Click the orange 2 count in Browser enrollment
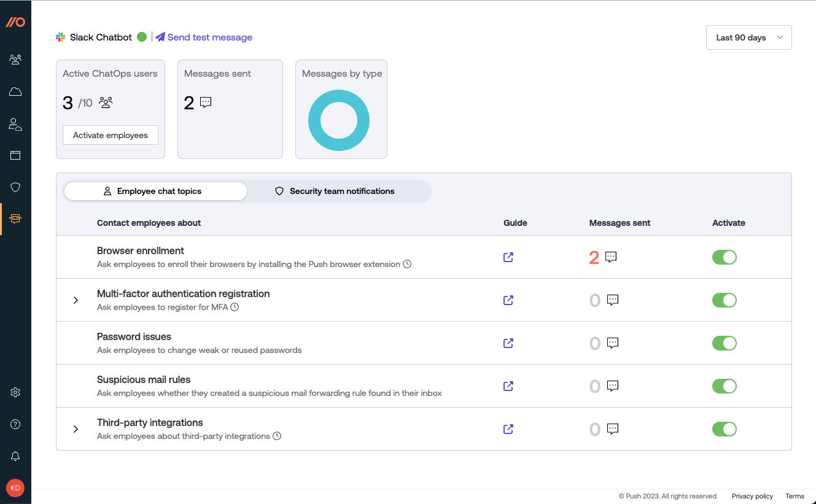Screen dimensions: 816x504 coord(594,258)
